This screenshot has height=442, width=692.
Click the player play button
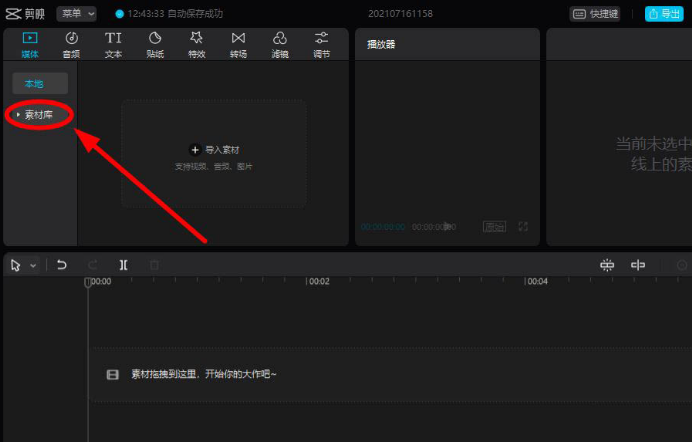(447, 227)
